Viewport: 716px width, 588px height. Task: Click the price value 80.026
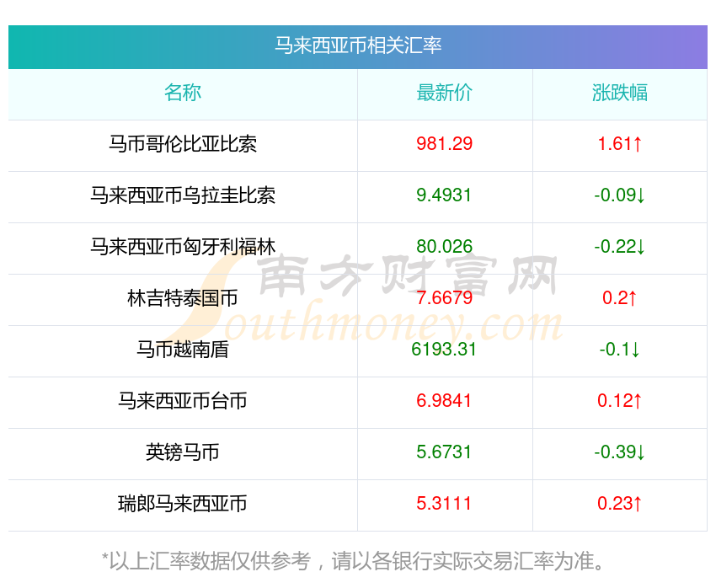coord(444,247)
